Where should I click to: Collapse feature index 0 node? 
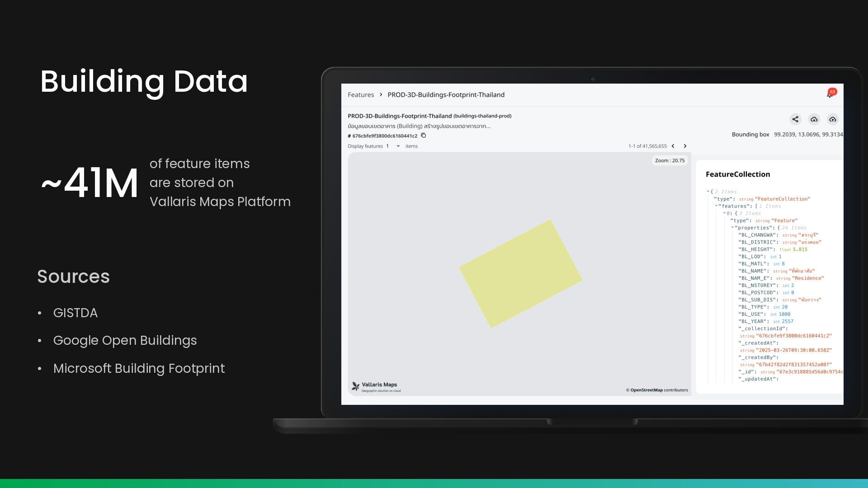pos(724,213)
